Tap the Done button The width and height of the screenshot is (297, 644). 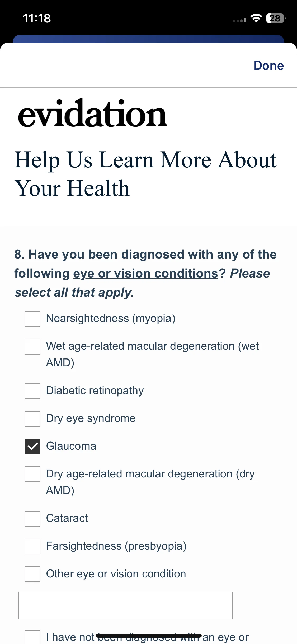pos(269,65)
